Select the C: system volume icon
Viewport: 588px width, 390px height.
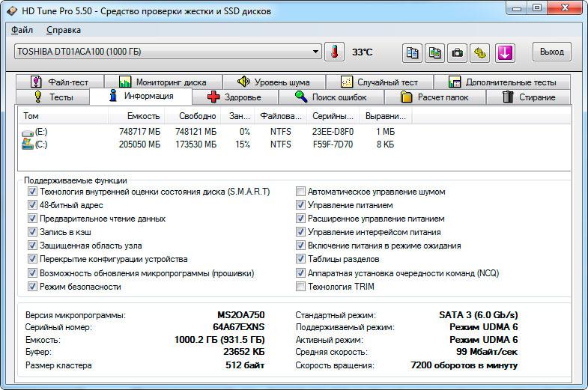point(29,144)
